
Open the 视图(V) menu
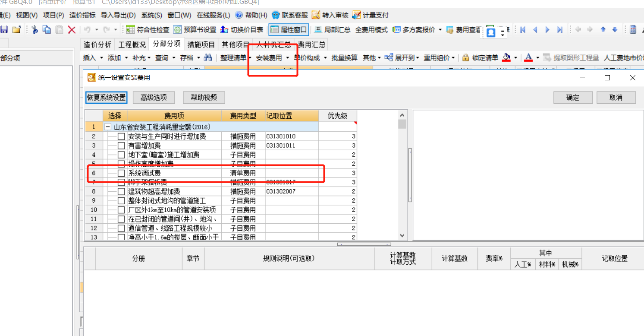[x=27, y=15]
